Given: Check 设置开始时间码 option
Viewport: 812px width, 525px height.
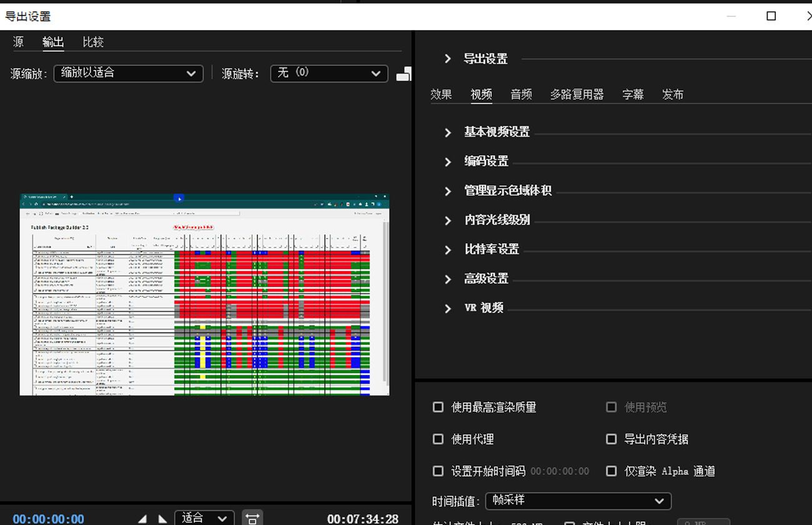Looking at the screenshot, I should point(438,471).
